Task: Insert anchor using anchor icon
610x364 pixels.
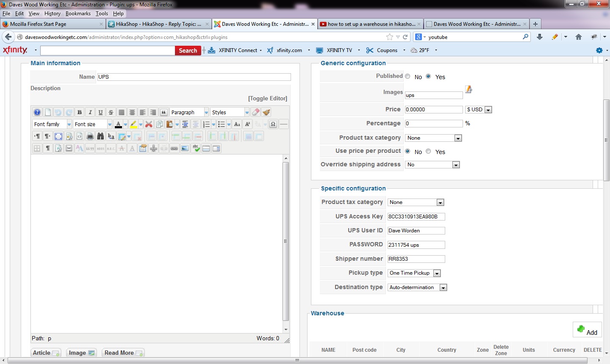Action: click(x=153, y=148)
